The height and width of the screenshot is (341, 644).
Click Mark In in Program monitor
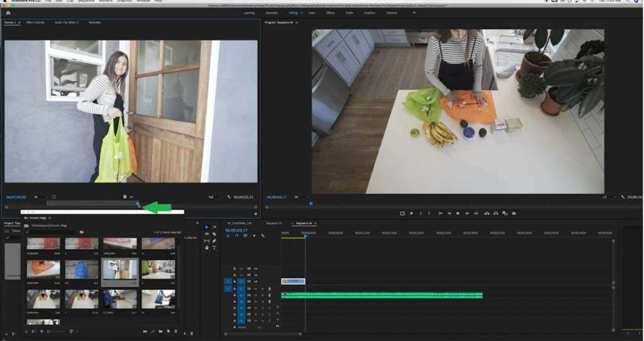click(421, 214)
